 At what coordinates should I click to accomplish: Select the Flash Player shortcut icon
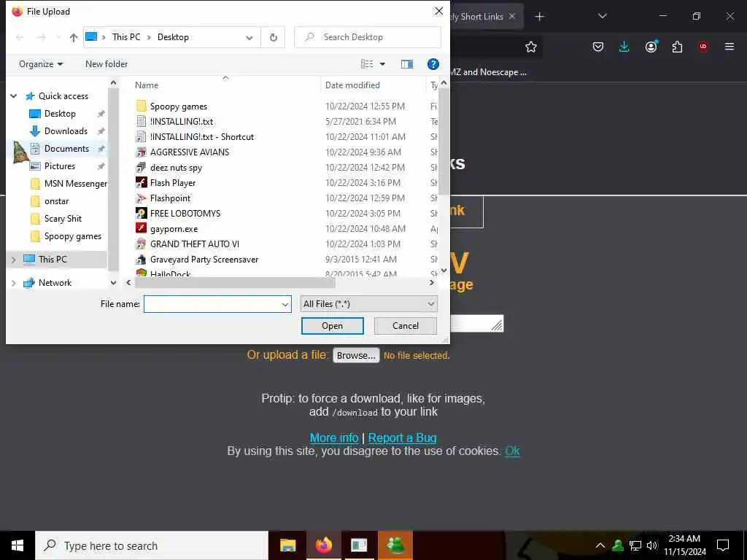(141, 182)
